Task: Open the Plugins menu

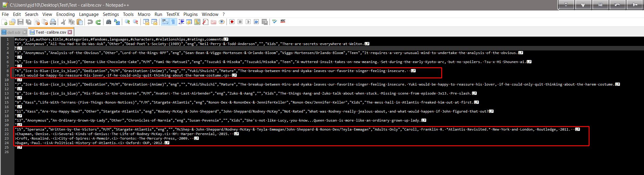Action: 190,14
